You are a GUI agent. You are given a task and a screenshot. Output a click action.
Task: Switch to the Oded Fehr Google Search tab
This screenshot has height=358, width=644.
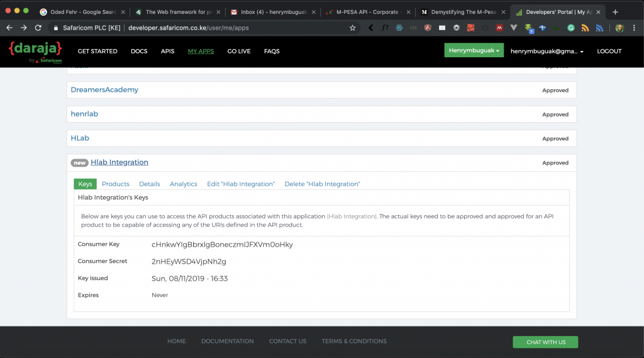[x=82, y=13]
